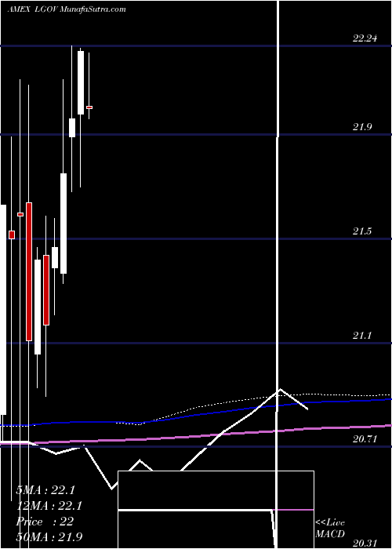Click the AMEX LGOV MunafaSutra.com chart title

click(67, 9)
